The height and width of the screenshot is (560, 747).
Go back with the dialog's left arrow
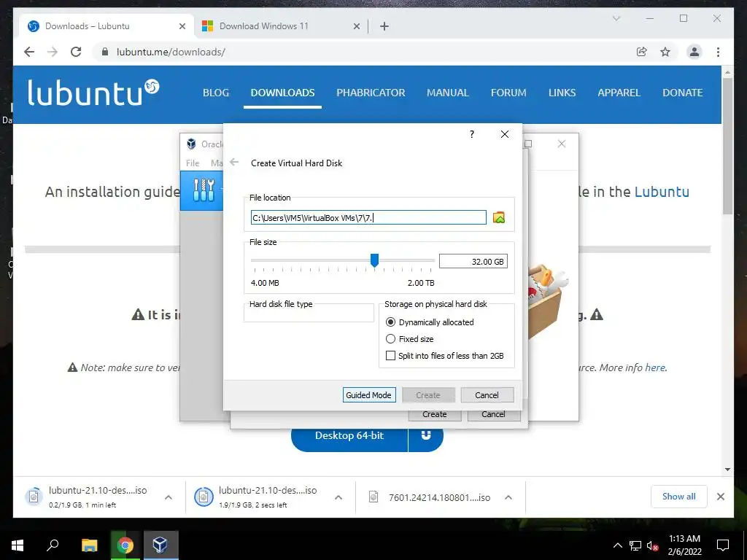coord(234,163)
